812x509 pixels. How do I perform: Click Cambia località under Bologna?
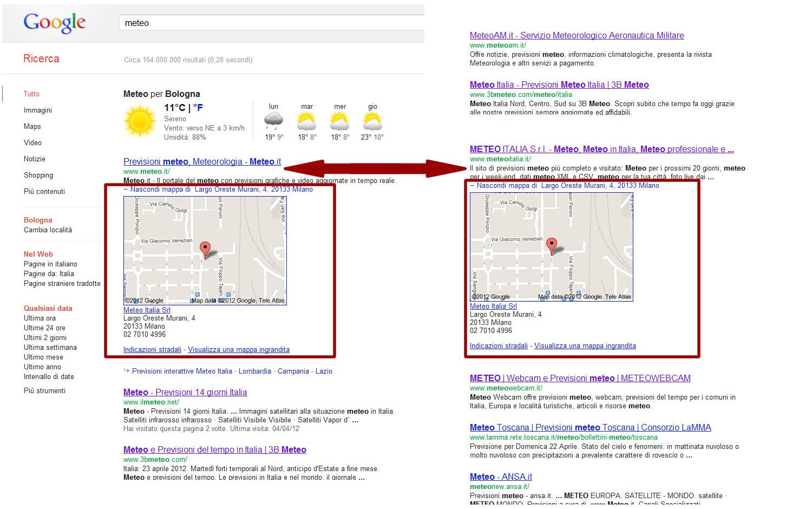[48, 230]
